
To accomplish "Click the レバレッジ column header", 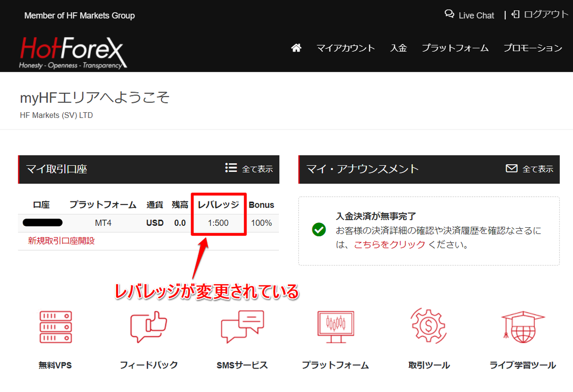I will tap(218, 205).
